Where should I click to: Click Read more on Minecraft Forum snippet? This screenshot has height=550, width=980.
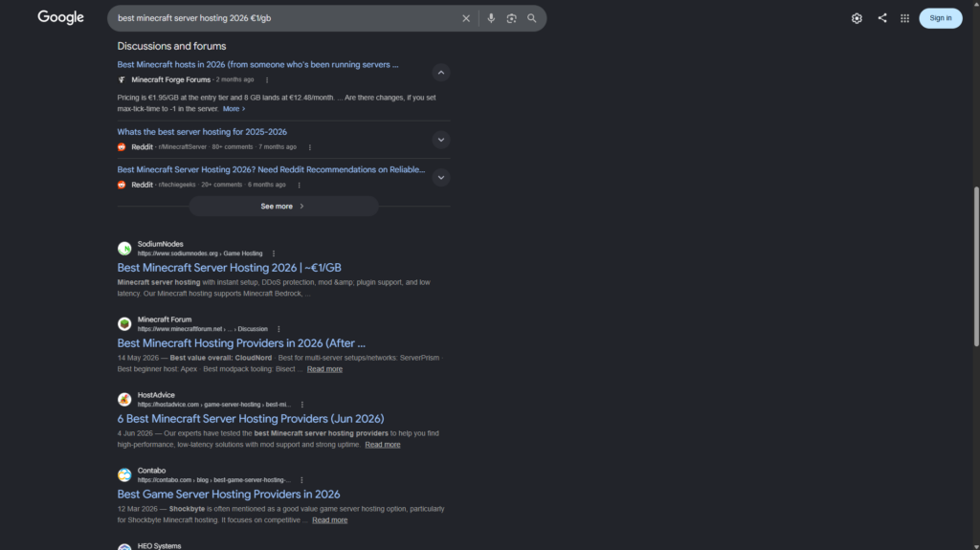(324, 369)
